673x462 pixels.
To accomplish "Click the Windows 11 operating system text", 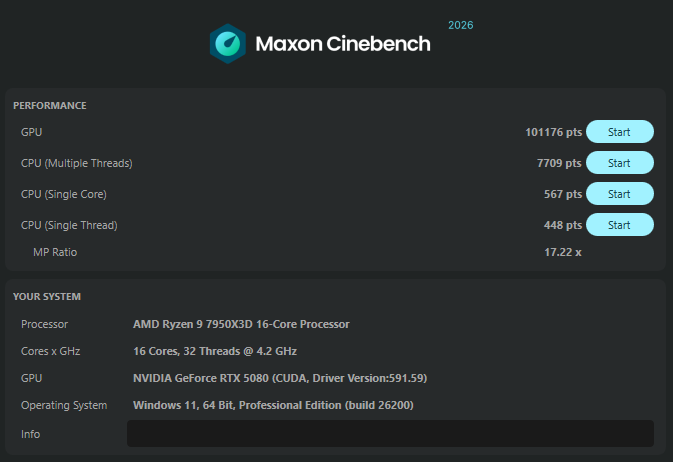I will tap(273, 405).
